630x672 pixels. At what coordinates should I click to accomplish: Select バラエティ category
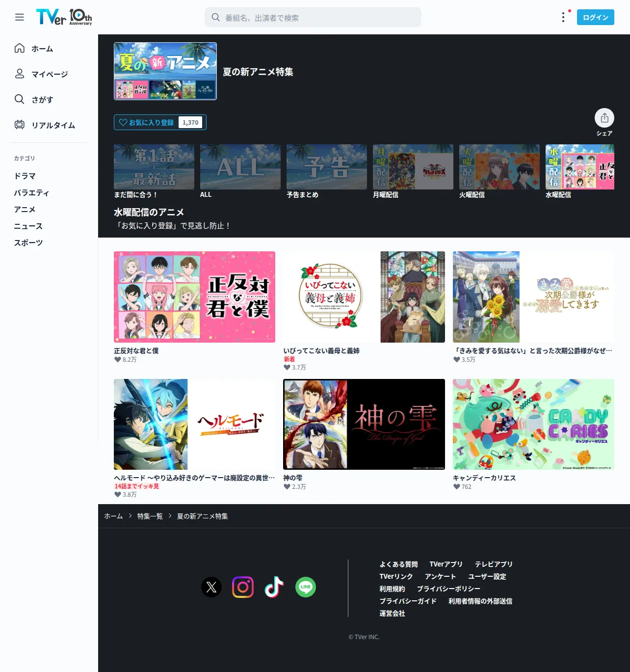(32, 192)
